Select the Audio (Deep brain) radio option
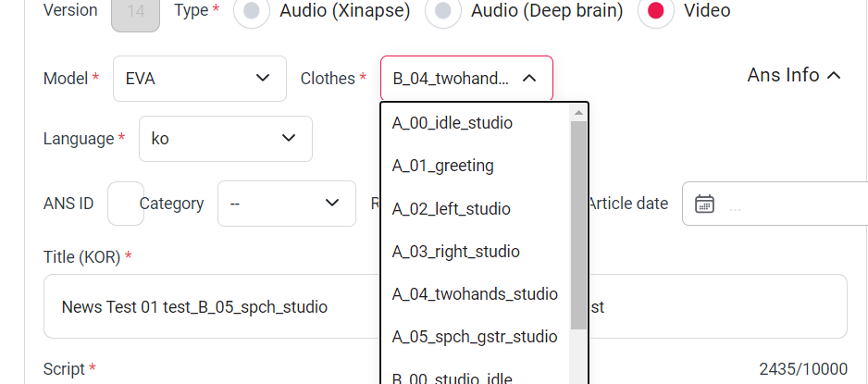The image size is (868, 384). pyautogui.click(x=443, y=11)
